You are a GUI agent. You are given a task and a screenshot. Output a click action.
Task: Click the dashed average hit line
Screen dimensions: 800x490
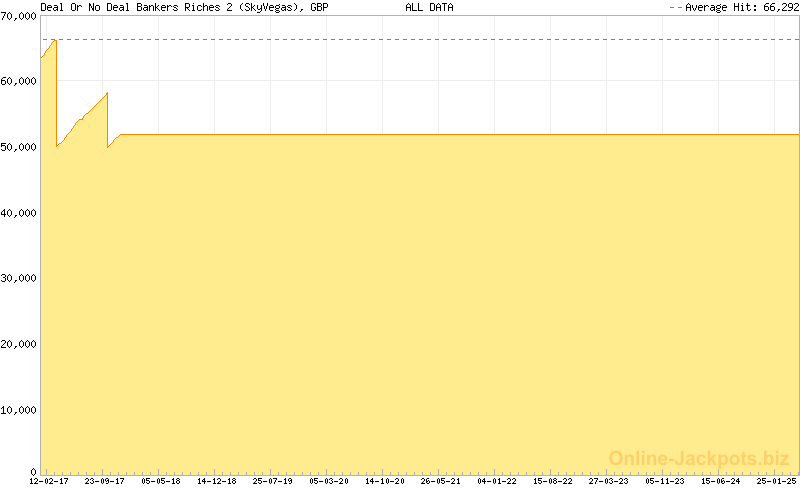coord(420,39)
